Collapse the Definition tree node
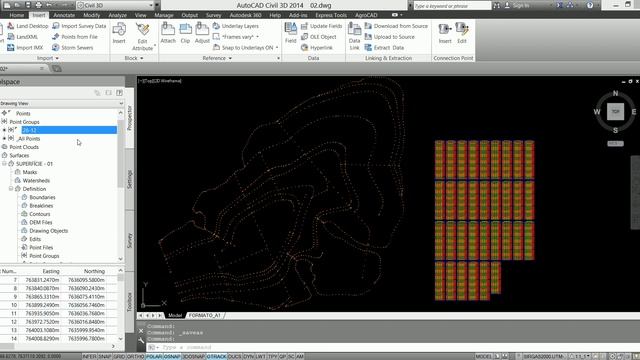This screenshot has width=640, height=360. pyautogui.click(x=11, y=189)
